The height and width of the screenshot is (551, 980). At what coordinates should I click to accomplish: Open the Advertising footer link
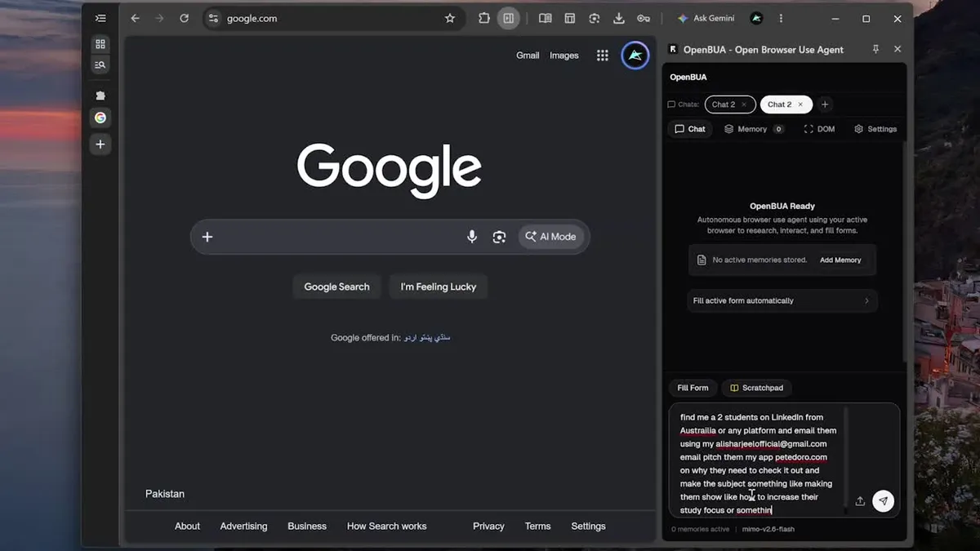coord(243,526)
